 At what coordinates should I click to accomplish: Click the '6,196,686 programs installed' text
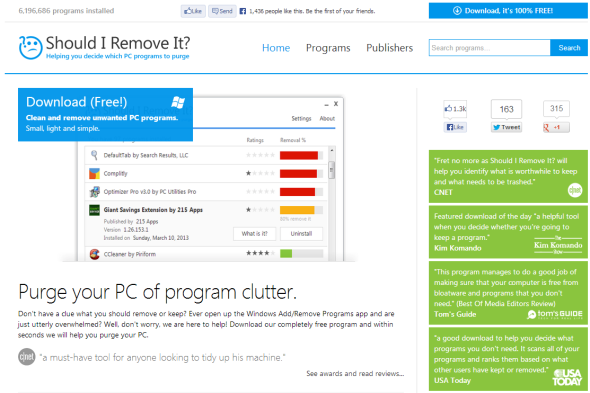[66, 11]
